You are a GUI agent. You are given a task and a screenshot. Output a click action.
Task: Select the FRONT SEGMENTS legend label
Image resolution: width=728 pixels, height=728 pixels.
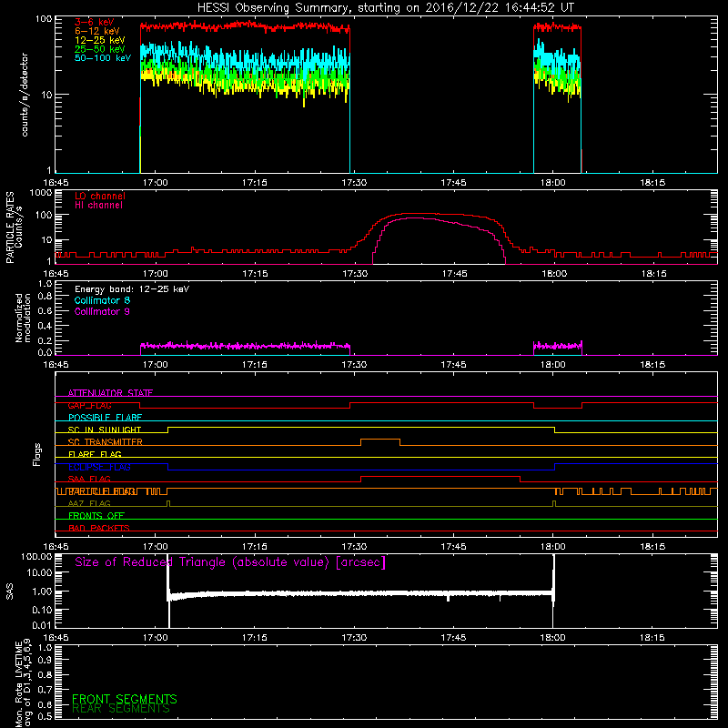(x=125, y=699)
